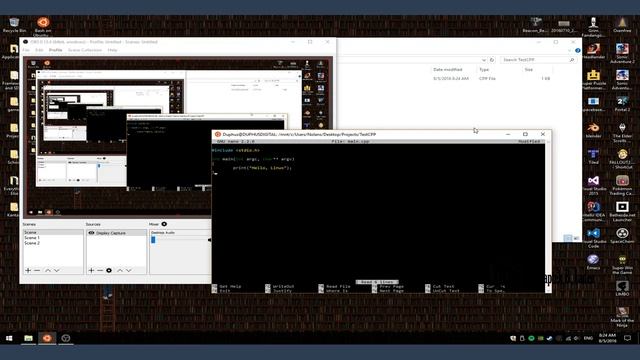
Task: Open the Action Center notification icon
Action: pos(627,338)
